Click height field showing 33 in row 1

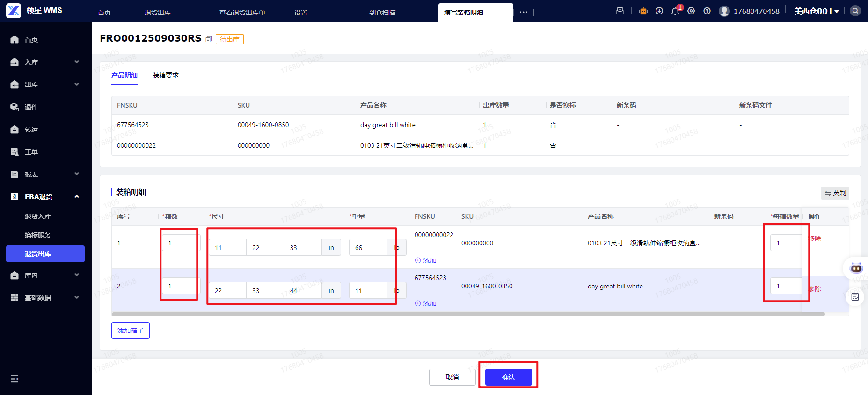(x=303, y=247)
